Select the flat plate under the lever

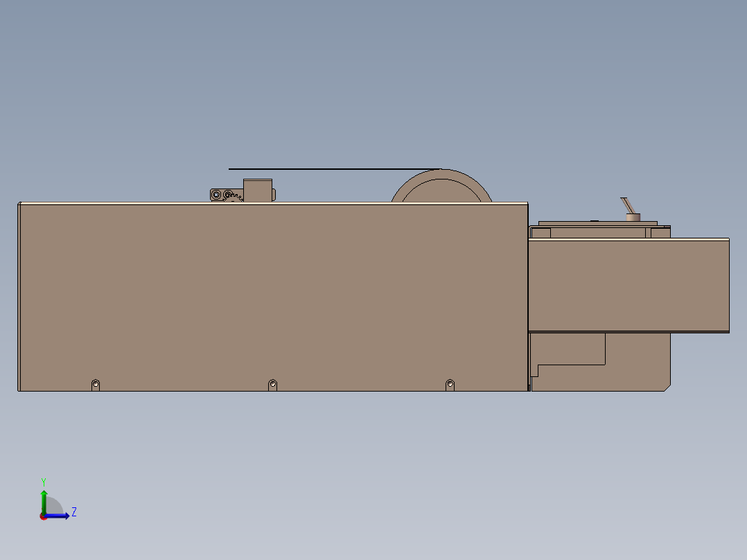pos(598,224)
